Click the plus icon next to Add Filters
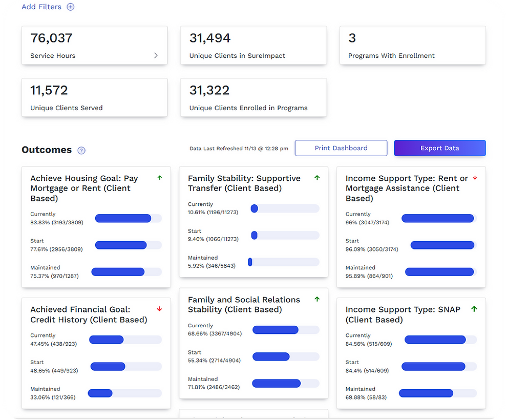507x420 pixels. pyautogui.click(x=70, y=7)
